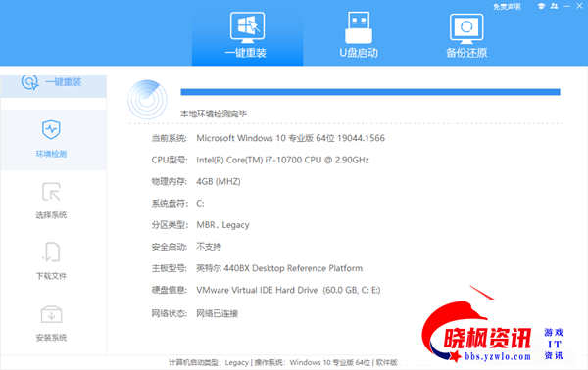The width and height of the screenshot is (588, 370).
Task: Click the system drive letter C: value
Action: click(x=200, y=204)
